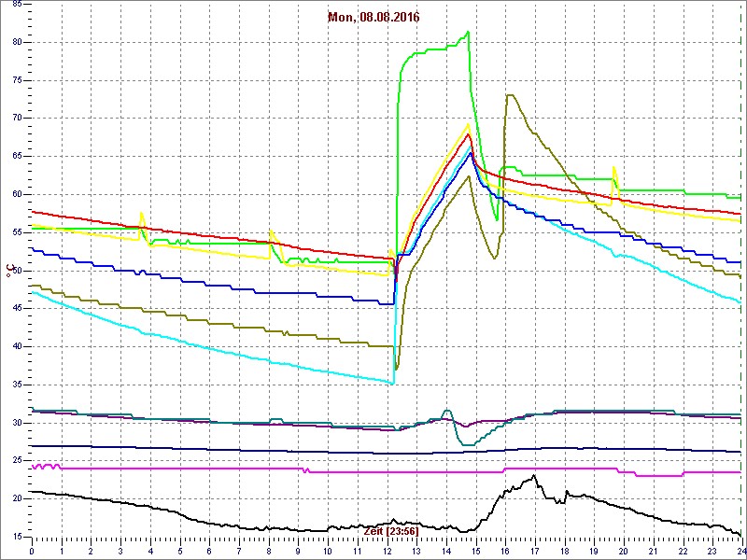
Task: Click hour 19 on the time axis
Action: pos(593,550)
